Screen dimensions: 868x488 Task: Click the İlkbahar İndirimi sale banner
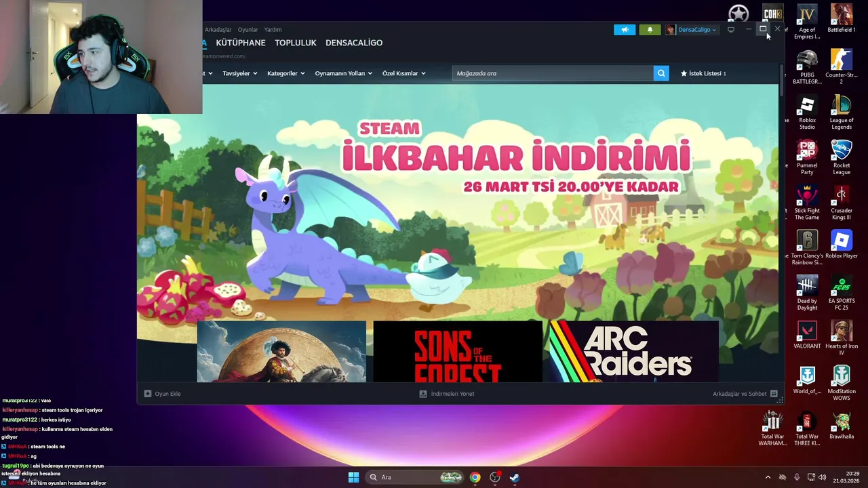click(x=458, y=203)
